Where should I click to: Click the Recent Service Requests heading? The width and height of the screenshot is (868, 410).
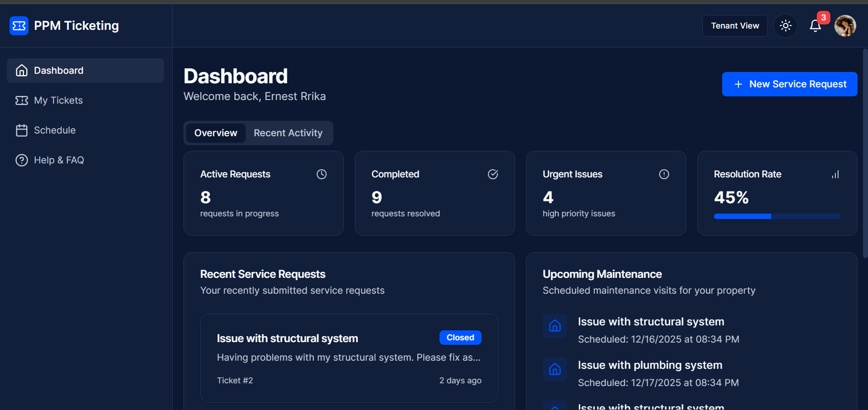tap(263, 274)
